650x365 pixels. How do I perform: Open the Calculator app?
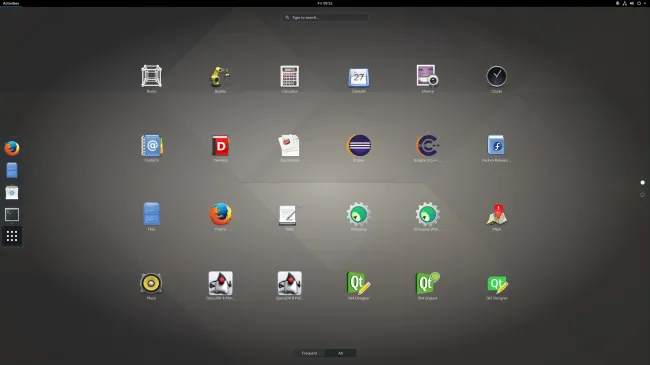point(289,77)
